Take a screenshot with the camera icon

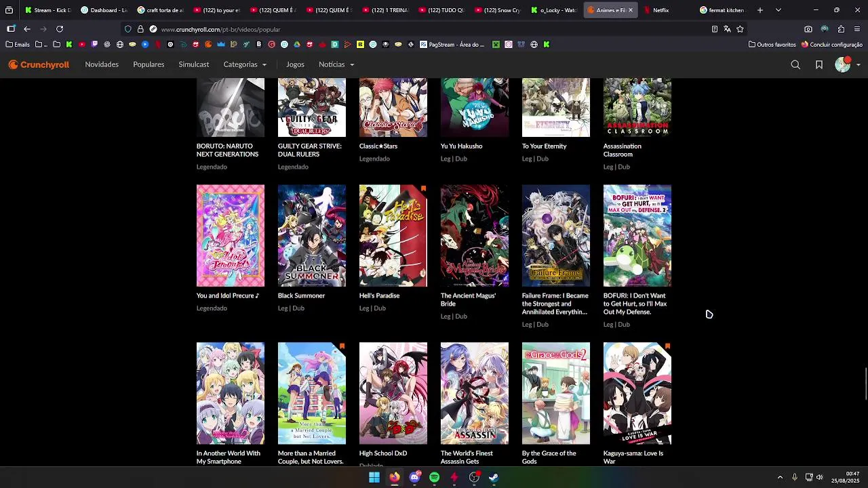pos(808,29)
